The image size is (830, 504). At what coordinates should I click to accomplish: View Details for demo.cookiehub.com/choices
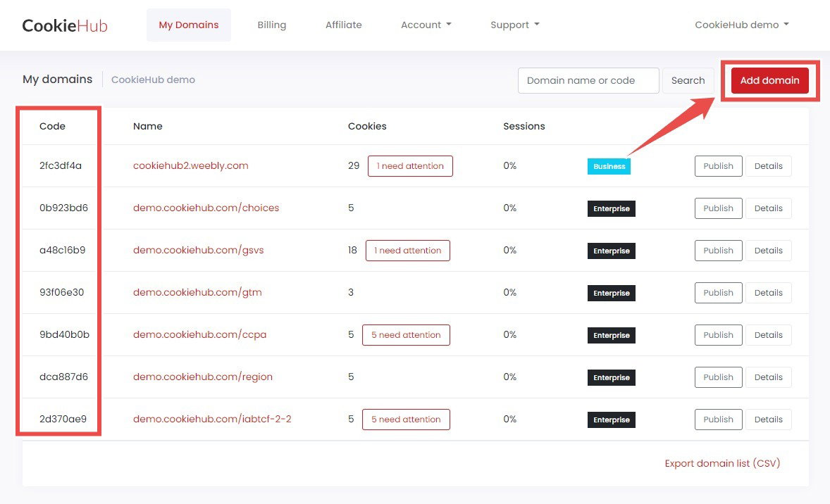[x=768, y=208]
